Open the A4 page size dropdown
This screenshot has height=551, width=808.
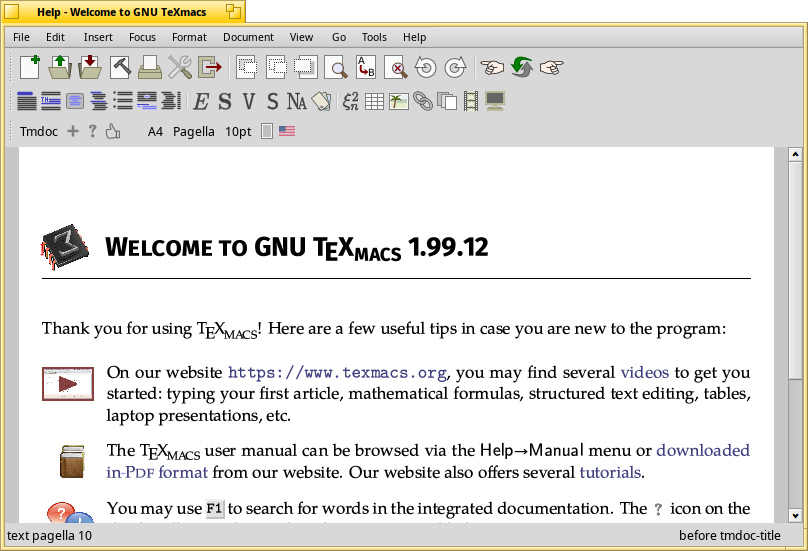155,131
